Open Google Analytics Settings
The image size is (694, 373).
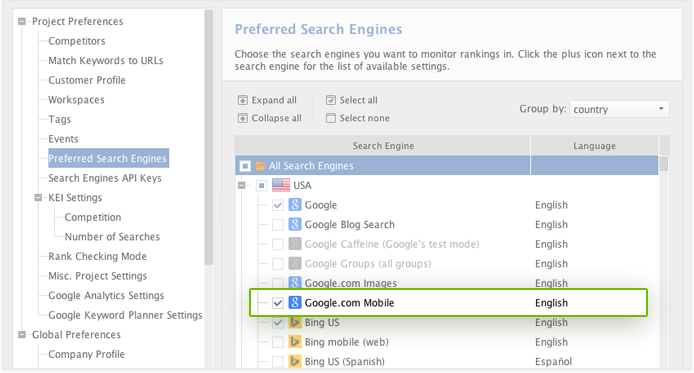click(x=106, y=295)
